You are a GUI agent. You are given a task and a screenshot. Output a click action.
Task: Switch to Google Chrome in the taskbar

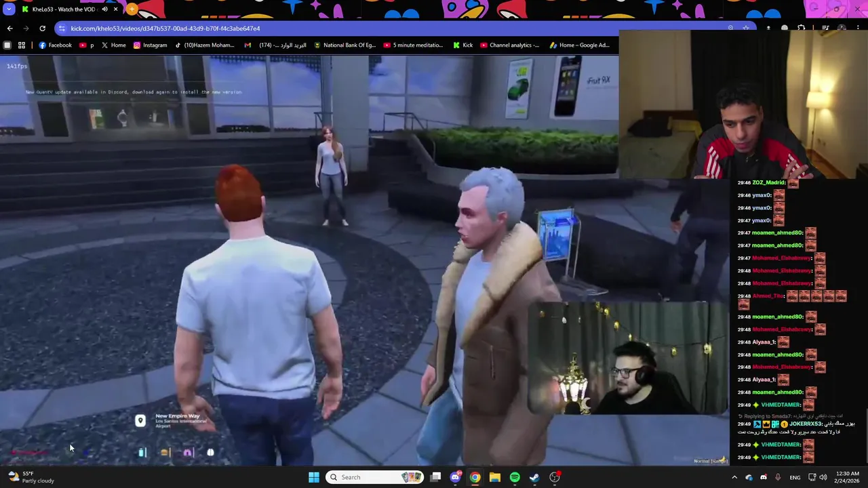coord(475,477)
